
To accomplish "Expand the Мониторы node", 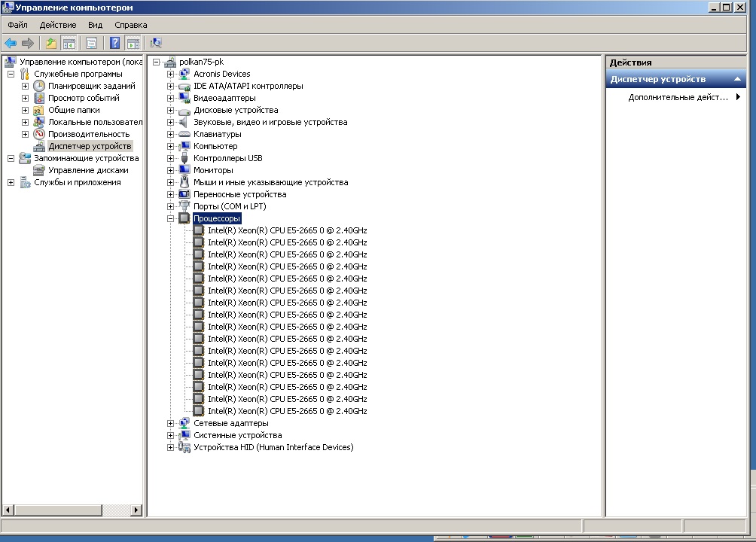I will (170, 171).
